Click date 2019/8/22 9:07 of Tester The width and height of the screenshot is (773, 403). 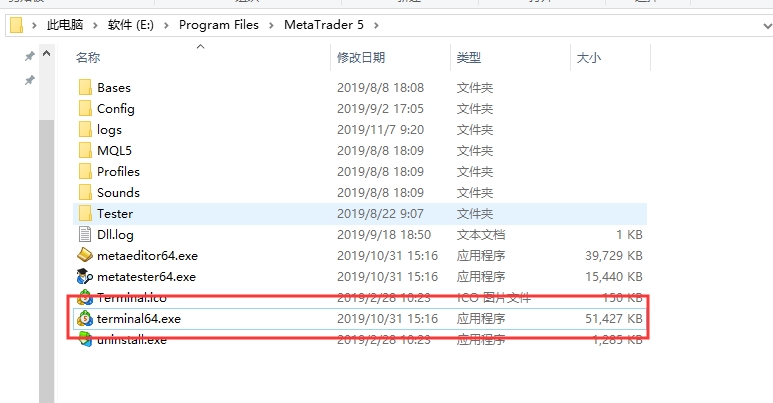tap(380, 214)
